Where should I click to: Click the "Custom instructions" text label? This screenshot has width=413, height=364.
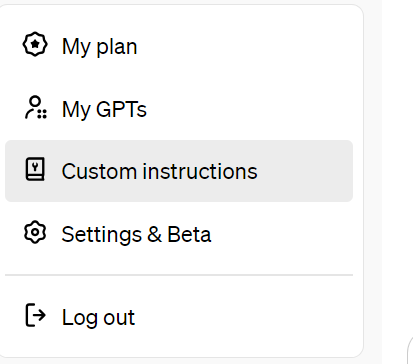pos(160,171)
